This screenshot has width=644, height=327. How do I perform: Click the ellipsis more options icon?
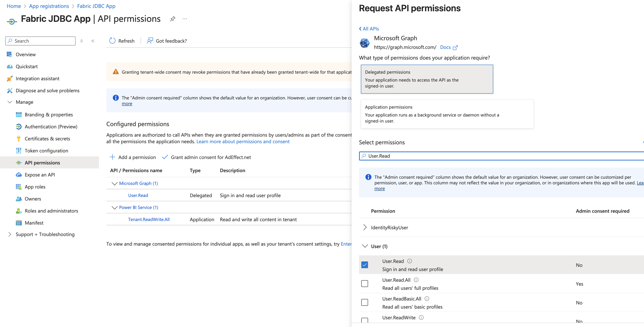[185, 19]
